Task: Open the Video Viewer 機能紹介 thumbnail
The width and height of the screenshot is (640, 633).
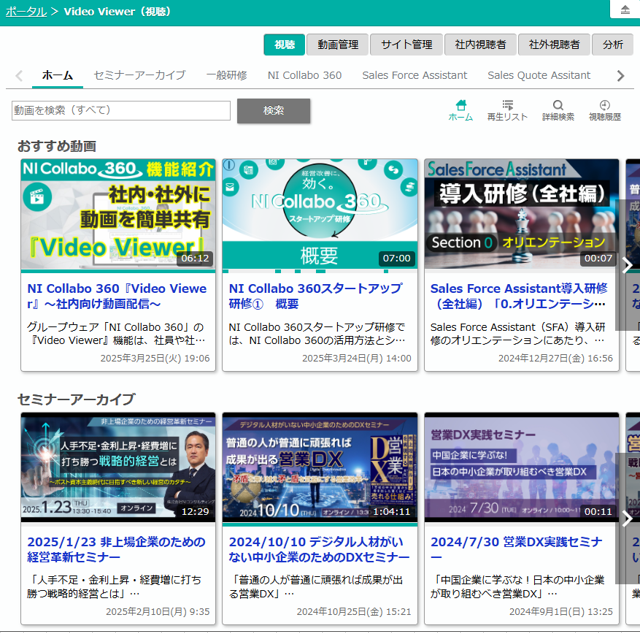Action: pos(118,215)
